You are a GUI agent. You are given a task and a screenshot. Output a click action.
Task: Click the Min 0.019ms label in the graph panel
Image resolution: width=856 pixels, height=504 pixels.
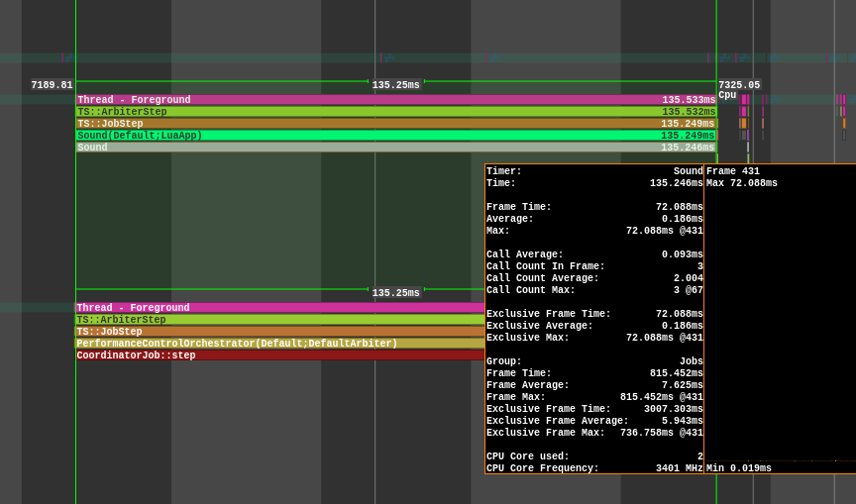tap(739, 468)
